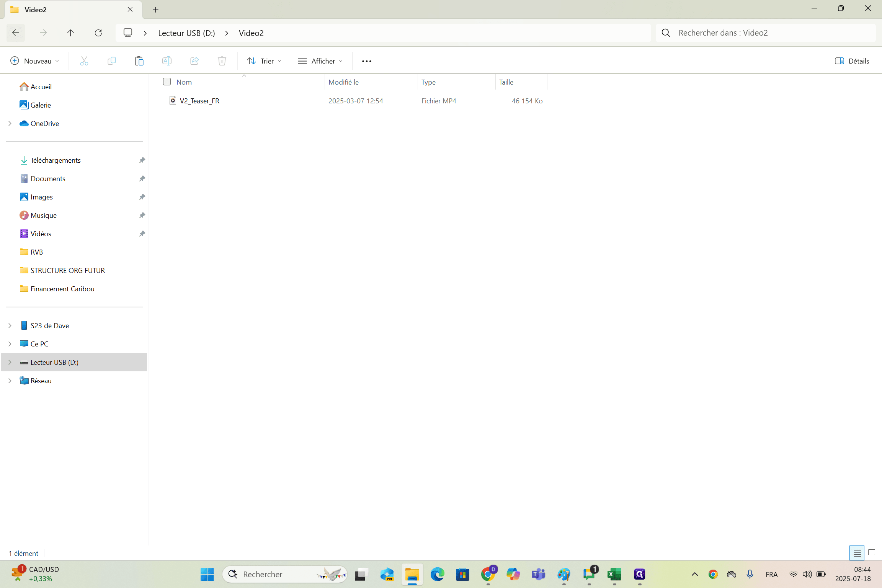Select the V2_Teaser_FR video file

pos(199,101)
